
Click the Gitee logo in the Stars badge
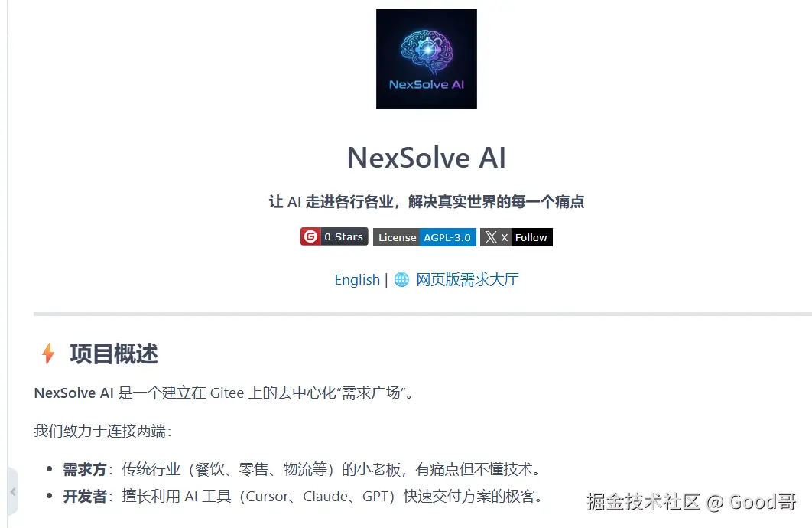pos(310,236)
